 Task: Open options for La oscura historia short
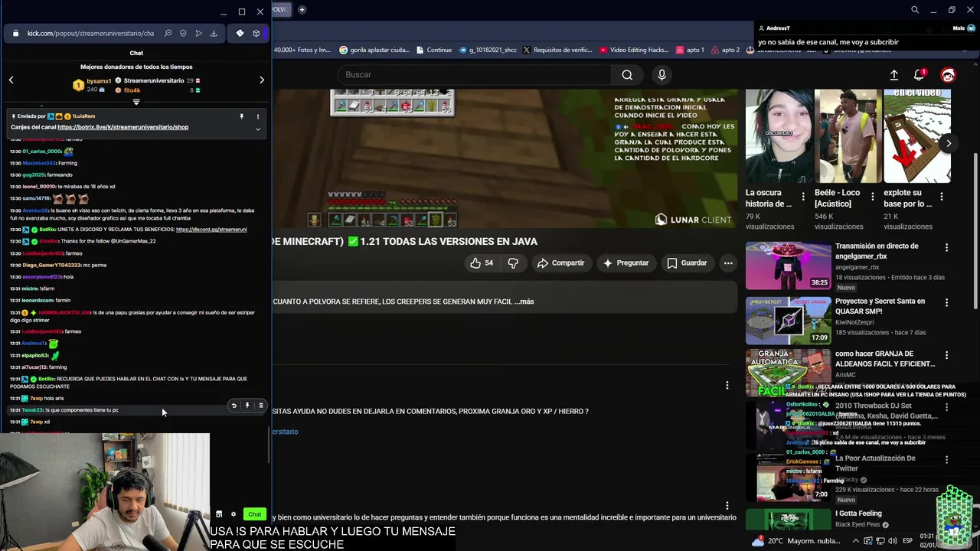point(803,197)
